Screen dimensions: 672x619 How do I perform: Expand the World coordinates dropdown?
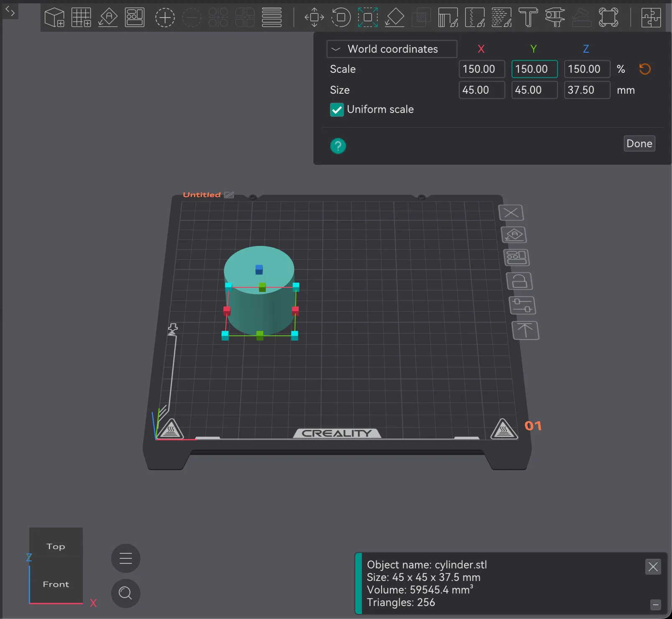click(392, 49)
